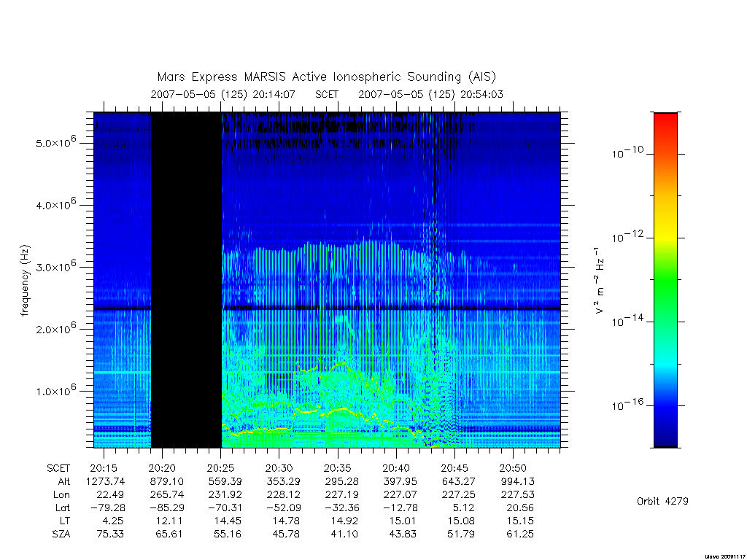Click the 5.0×10^6 frequency tick label

point(55,141)
